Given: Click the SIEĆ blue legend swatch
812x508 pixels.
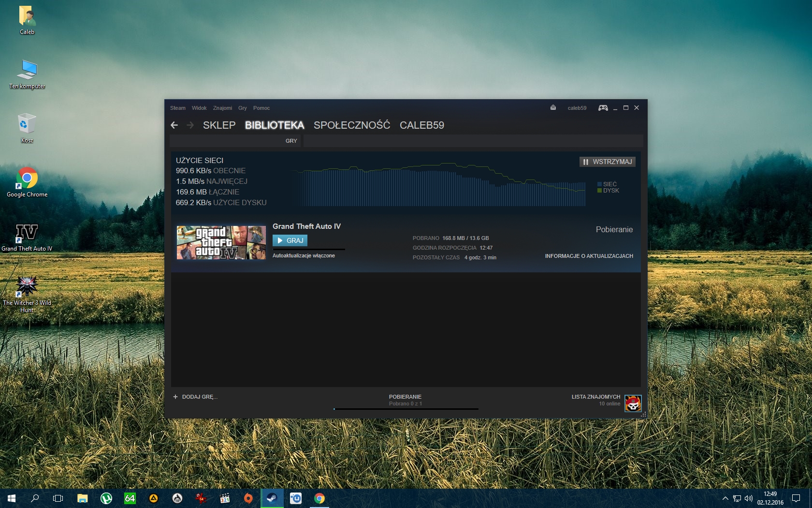Looking at the screenshot, I should 599,184.
